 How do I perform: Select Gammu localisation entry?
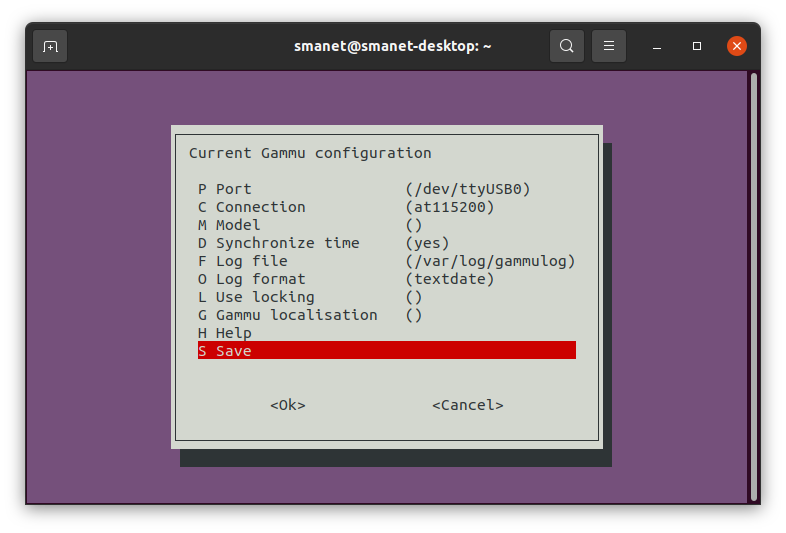coord(386,315)
